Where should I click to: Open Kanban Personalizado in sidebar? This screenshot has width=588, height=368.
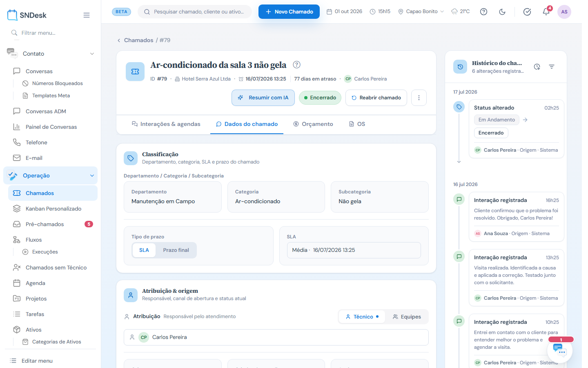[53, 209]
